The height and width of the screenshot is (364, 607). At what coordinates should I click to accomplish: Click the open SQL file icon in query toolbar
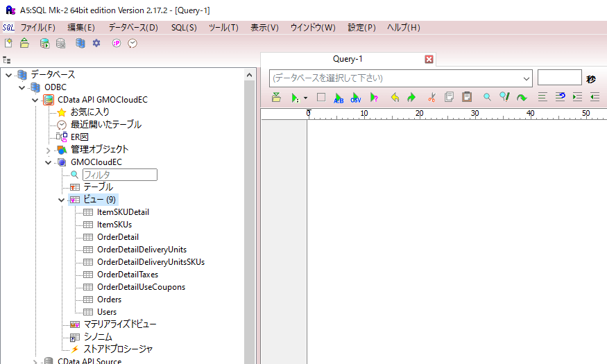(x=276, y=97)
